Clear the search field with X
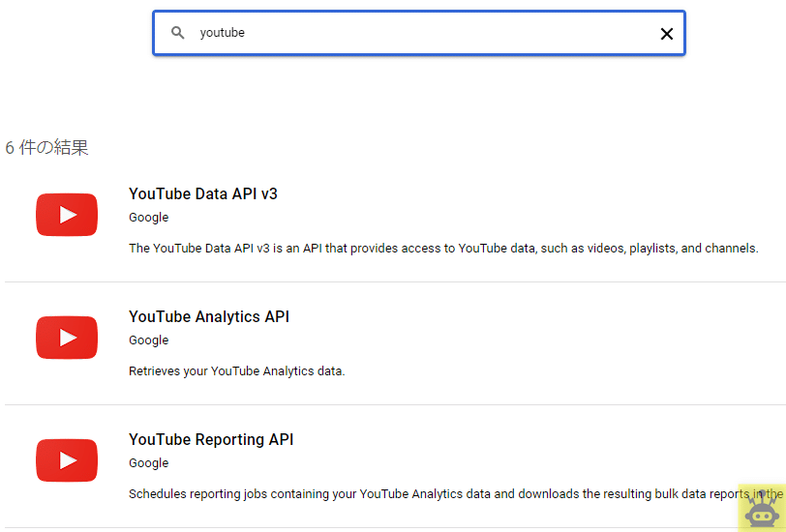Viewport: 786px width, 532px height. click(667, 34)
